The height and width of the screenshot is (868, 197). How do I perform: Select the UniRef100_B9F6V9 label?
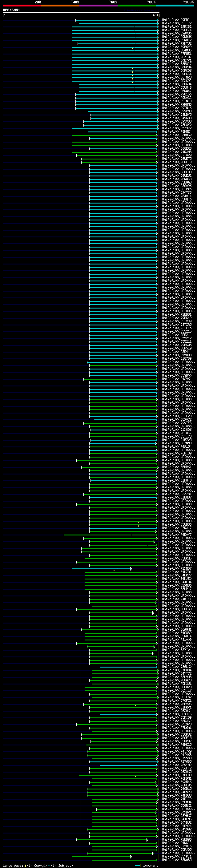177,47
